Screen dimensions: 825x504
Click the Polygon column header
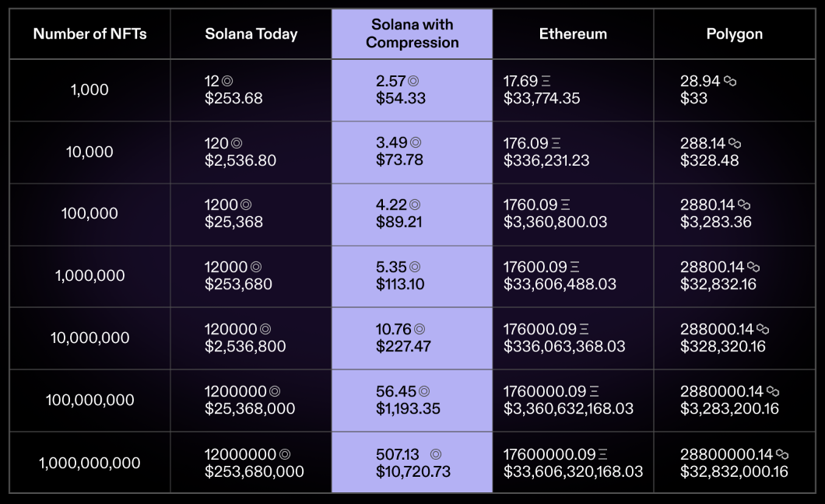coord(735,33)
